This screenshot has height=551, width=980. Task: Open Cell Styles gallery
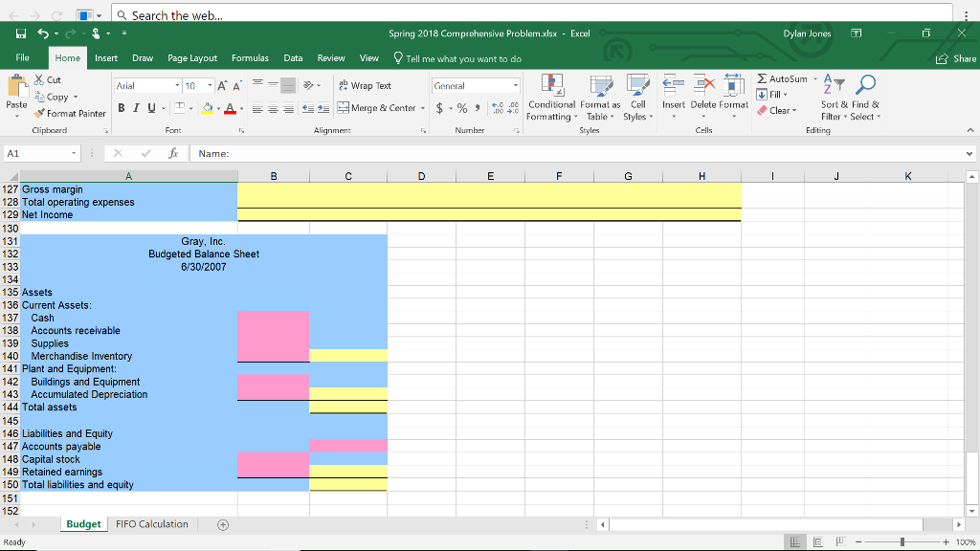638,98
